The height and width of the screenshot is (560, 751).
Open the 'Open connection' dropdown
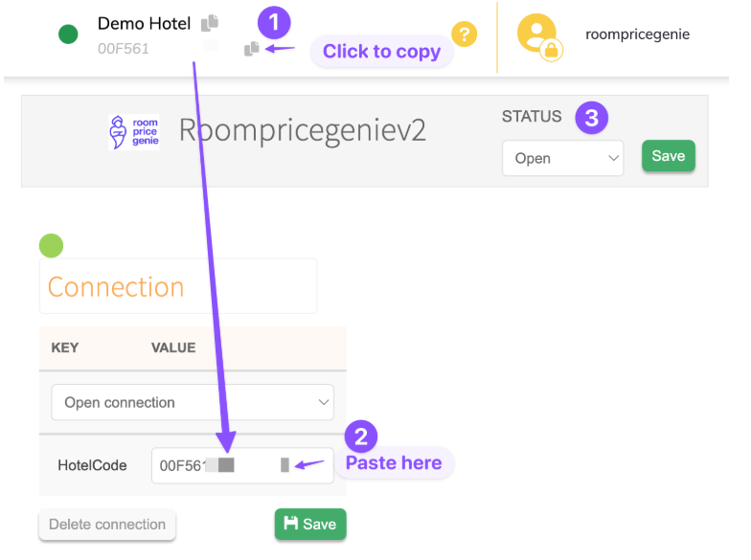192,402
